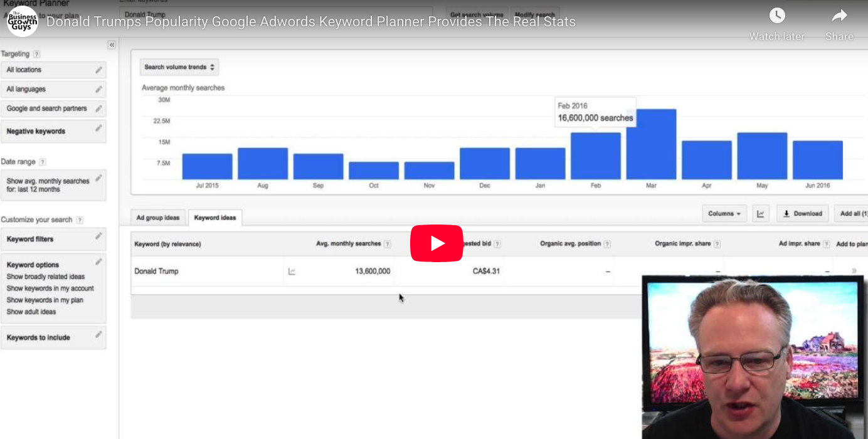Switch to the Ad group ideas tab
Viewport: 868px width, 439px height.
[158, 218]
